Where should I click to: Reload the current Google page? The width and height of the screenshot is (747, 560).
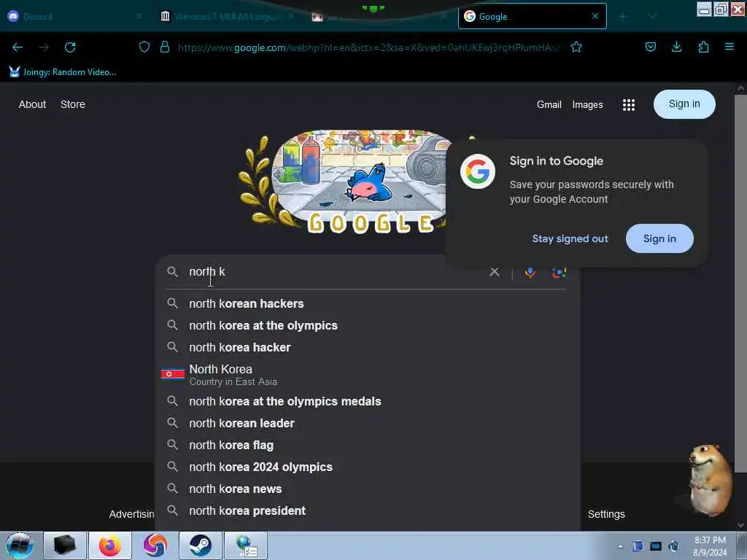(70, 47)
